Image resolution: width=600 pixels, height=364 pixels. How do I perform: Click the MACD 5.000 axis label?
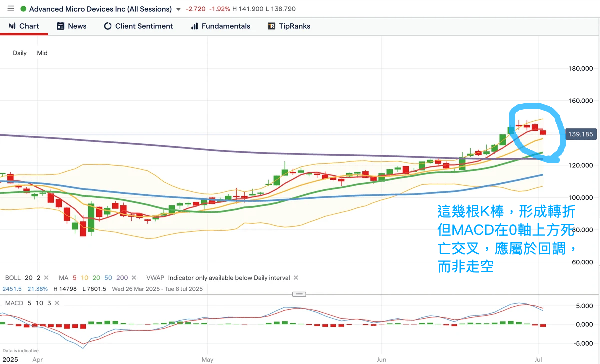[585, 306]
